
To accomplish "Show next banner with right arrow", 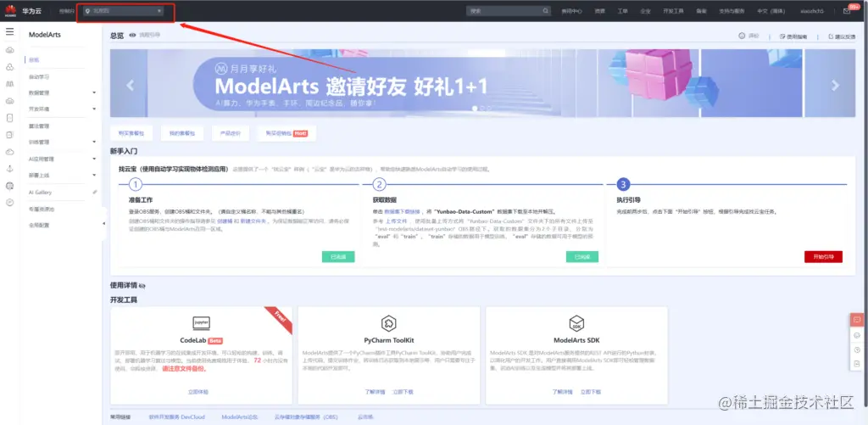I will [835, 85].
